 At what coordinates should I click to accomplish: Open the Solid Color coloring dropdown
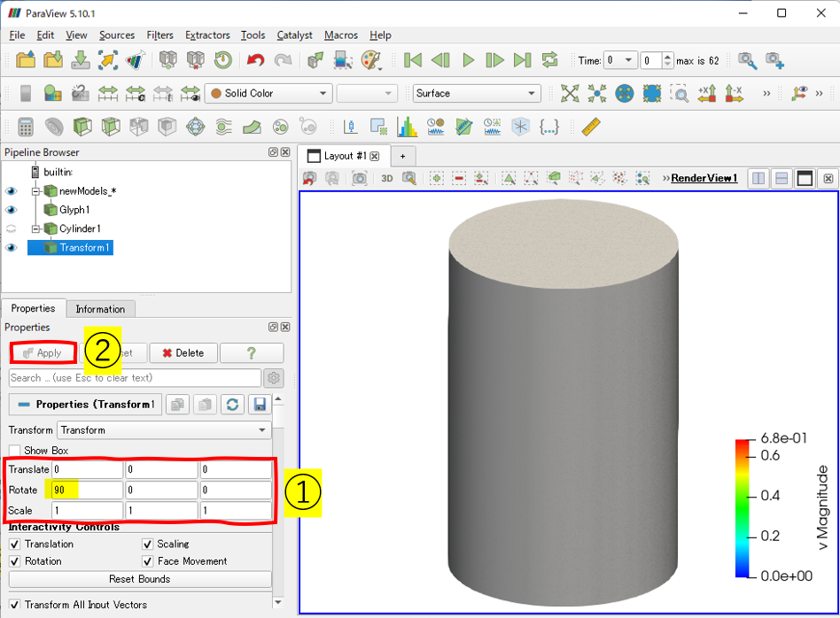tap(268, 93)
